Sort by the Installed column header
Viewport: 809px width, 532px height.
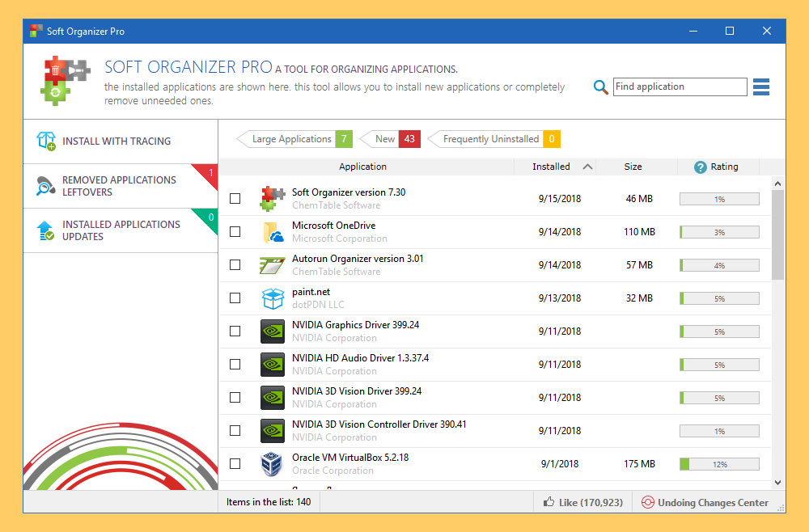tap(555, 167)
